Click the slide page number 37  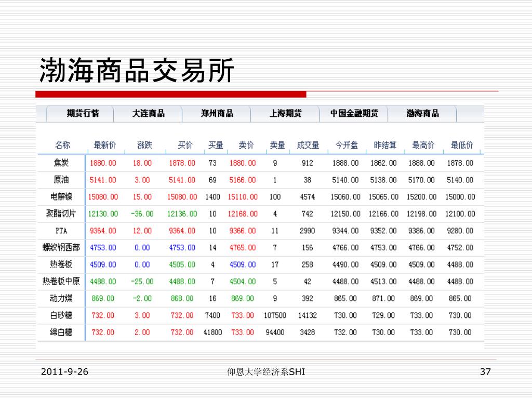485,372
